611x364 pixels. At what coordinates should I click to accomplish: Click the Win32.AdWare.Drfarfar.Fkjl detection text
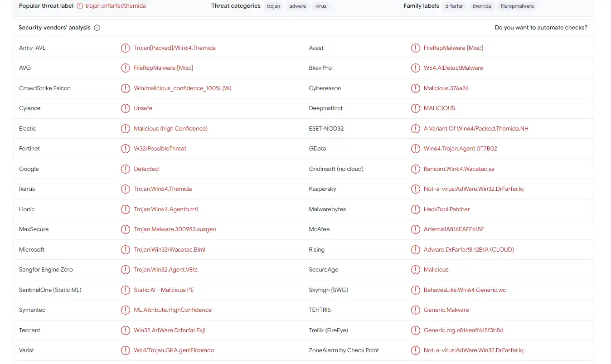point(170,330)
